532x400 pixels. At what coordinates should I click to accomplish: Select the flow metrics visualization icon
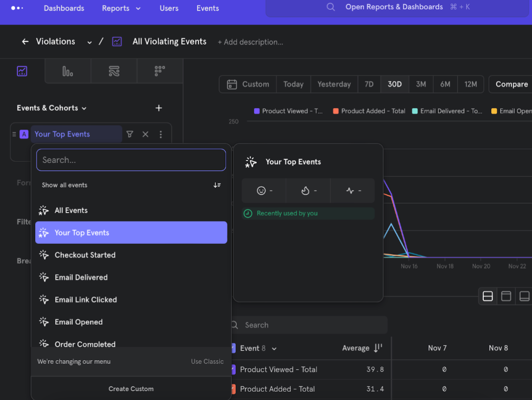[114, 71]
